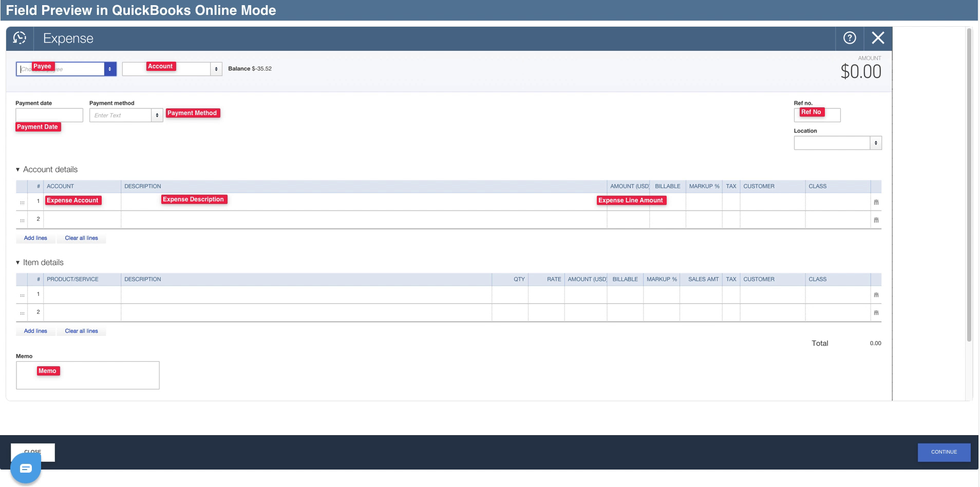This screenshot has width=980, height=487.
Task: Click the Close button in footer
Action: [x=33, y=452]
